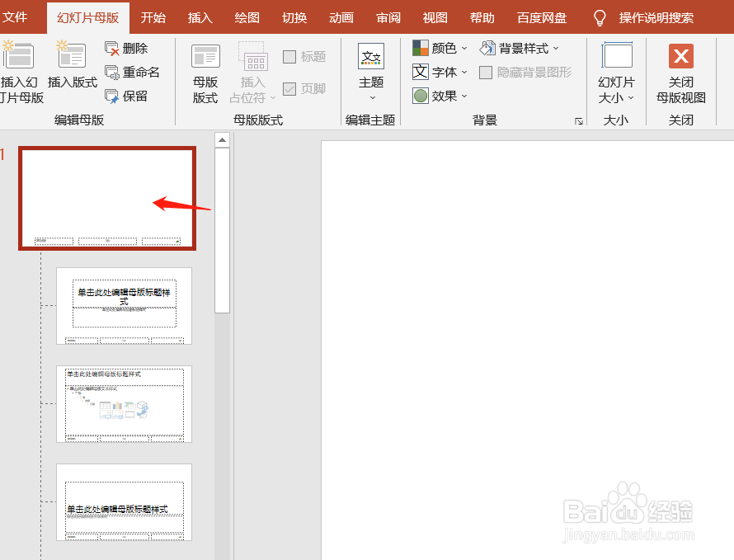Expand the Themes (主题) dropdown arrow
This screenshot has width=734, height=560.
(373, 97)
